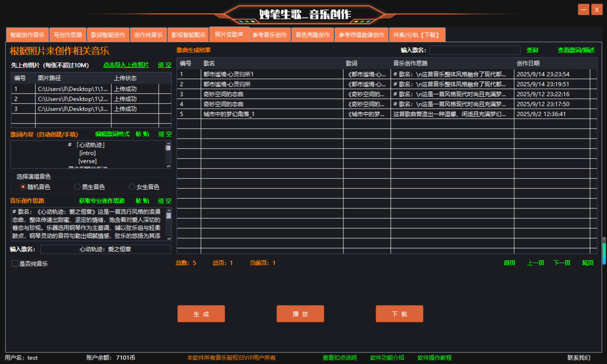Click 点击导入上传照片 to import photos

[126, 65]
